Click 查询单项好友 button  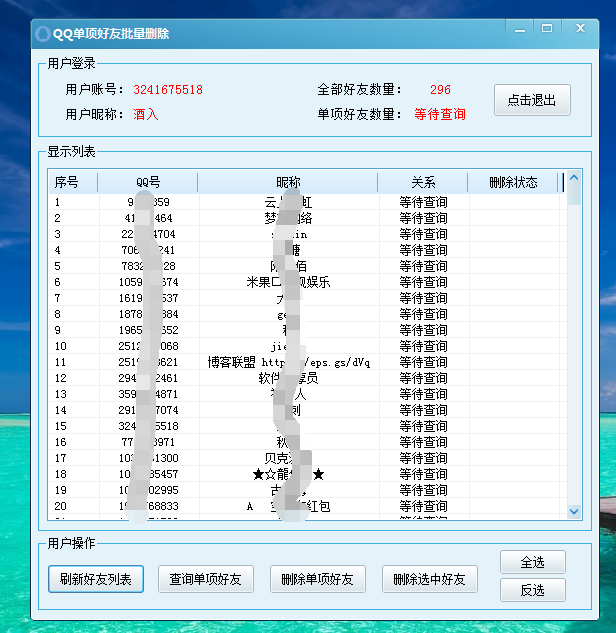(x=206, y=579)
